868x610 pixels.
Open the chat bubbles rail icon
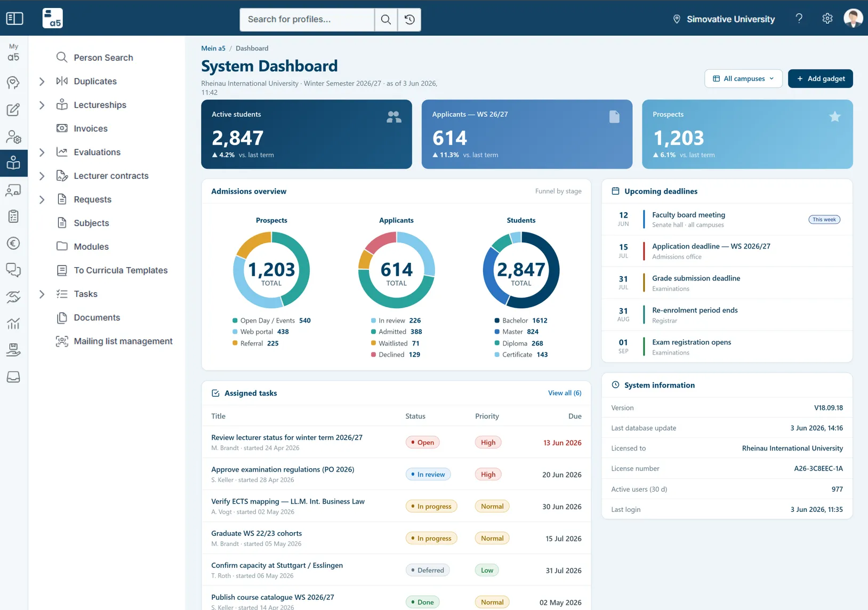14,270
